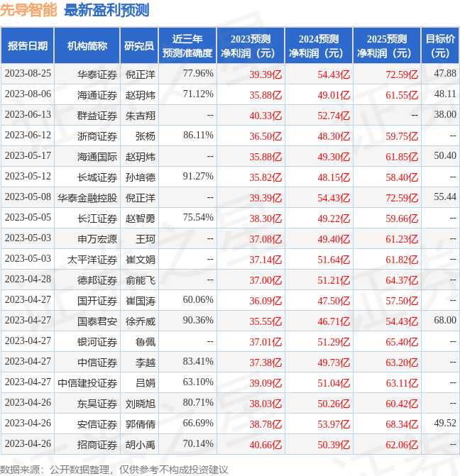460x476 pixels.
Task: Click 2023 forecast 40.33亿
Action: click(x=265, y=116)
